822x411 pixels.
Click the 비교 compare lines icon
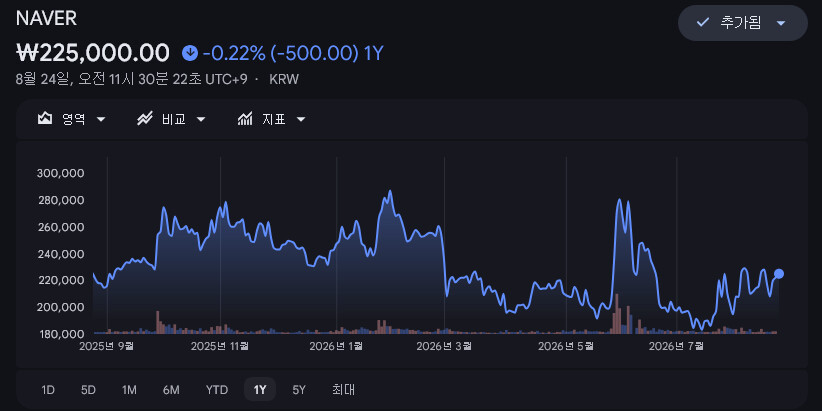tap(144, 119)
